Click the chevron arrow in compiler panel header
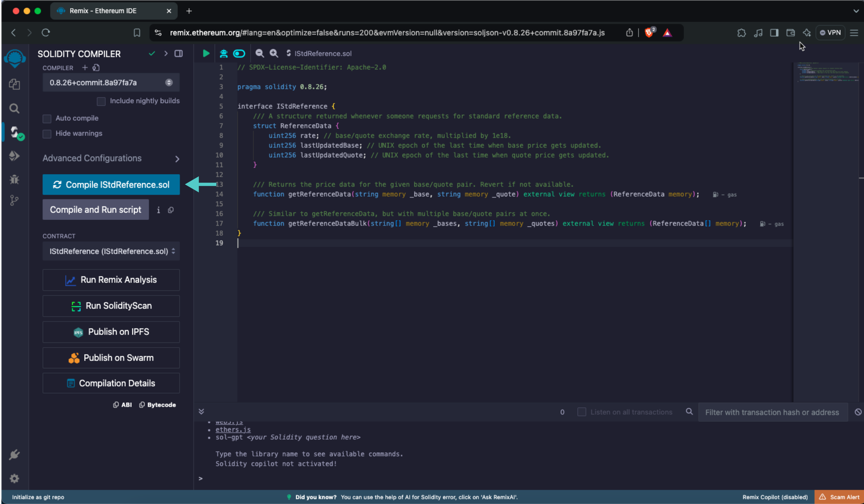Screen dimensions: 864x504 pyautogui.click(x=166, y=53)
